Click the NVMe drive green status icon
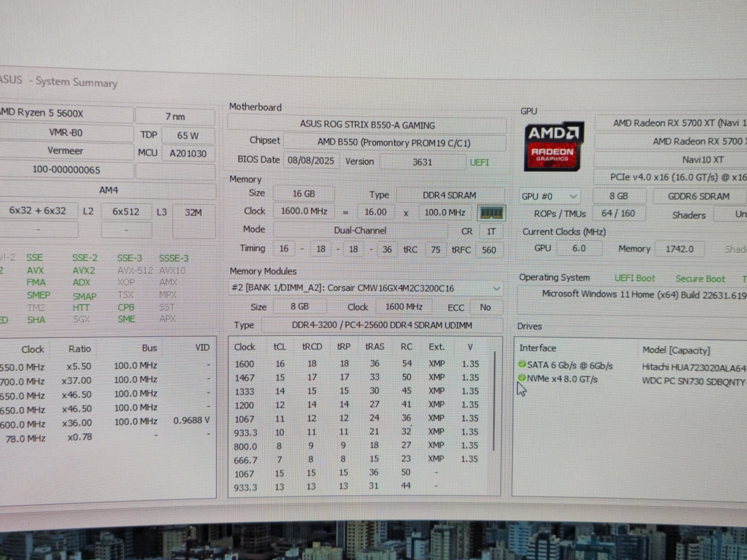Screen dimensions: 747x560 (522, 378)
